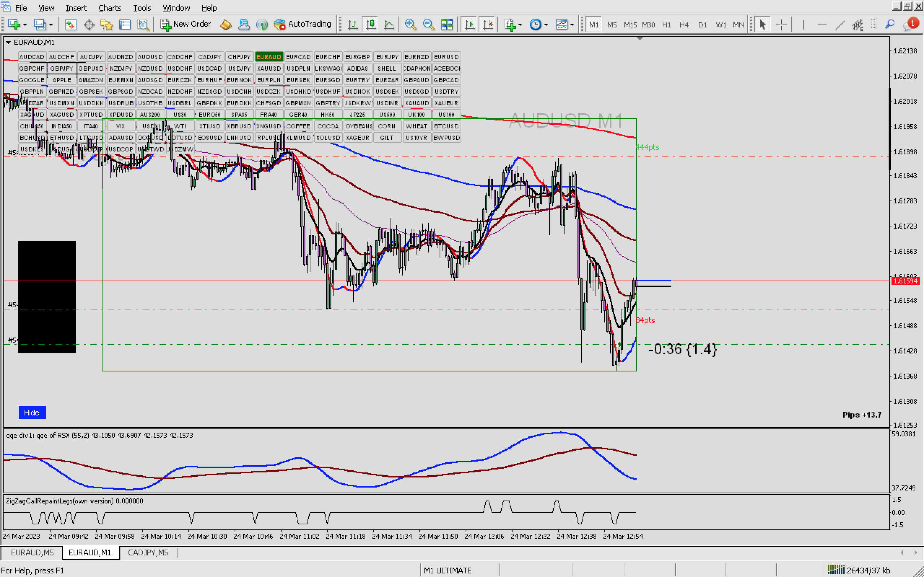Open the Charts menu

[x=110, y=8]
